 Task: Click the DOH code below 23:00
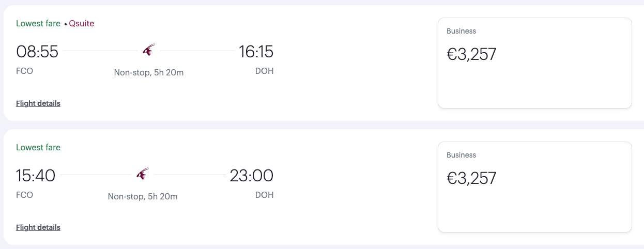[x=265, y=195]
